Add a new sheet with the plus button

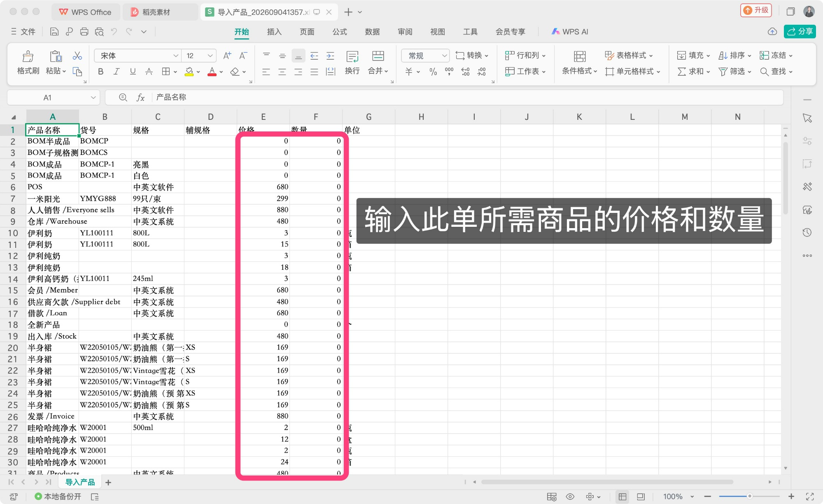tap(108, 483)
